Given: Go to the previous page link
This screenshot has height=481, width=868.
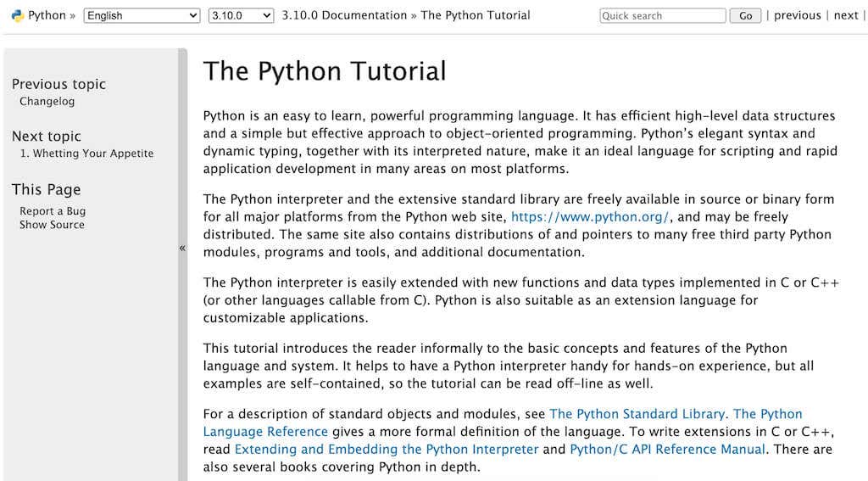Looking at the screenshot, I should point(797,15).
